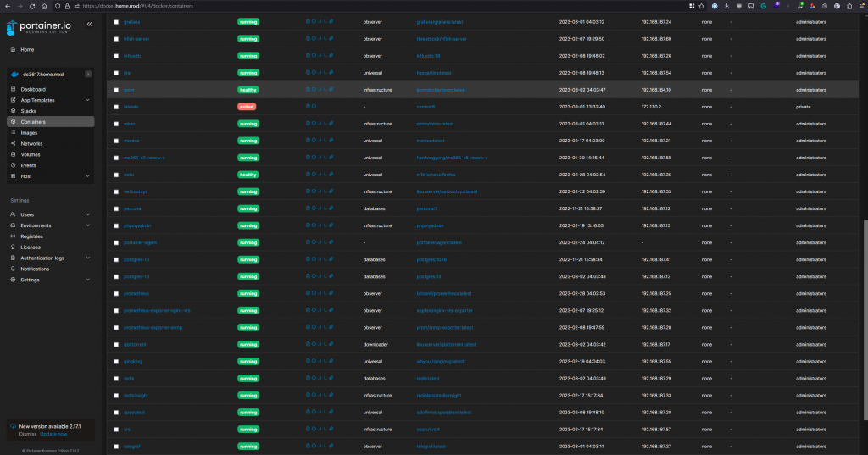The height and width of the screenshot is (455, 868).
Task: Open attach quick action for minio
Action: click(331, 124)
